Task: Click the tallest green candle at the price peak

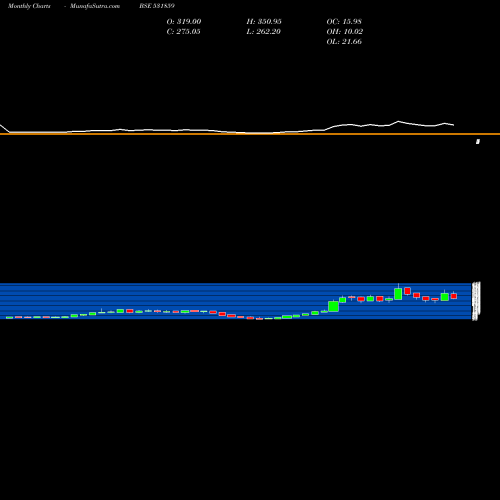Action: click(398, 294)
